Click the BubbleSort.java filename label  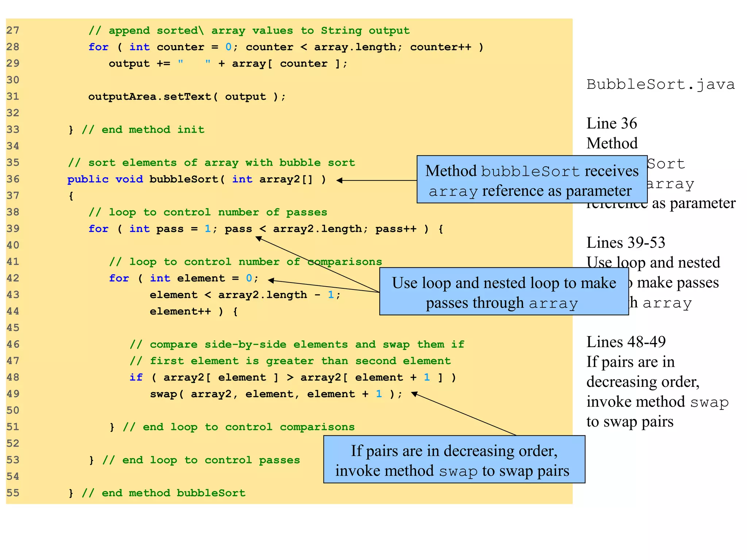[660, 85]
